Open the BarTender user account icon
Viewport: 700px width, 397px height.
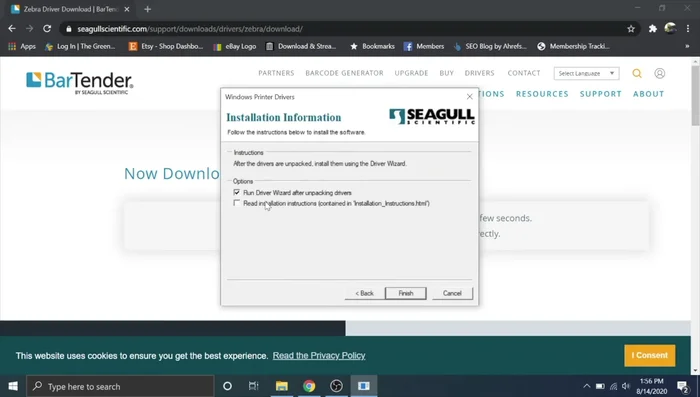pyautogui.click(x=659, y=73)
